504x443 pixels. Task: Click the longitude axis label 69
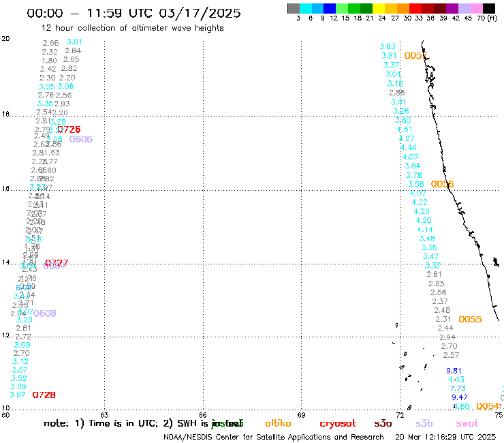click(301, 415)
